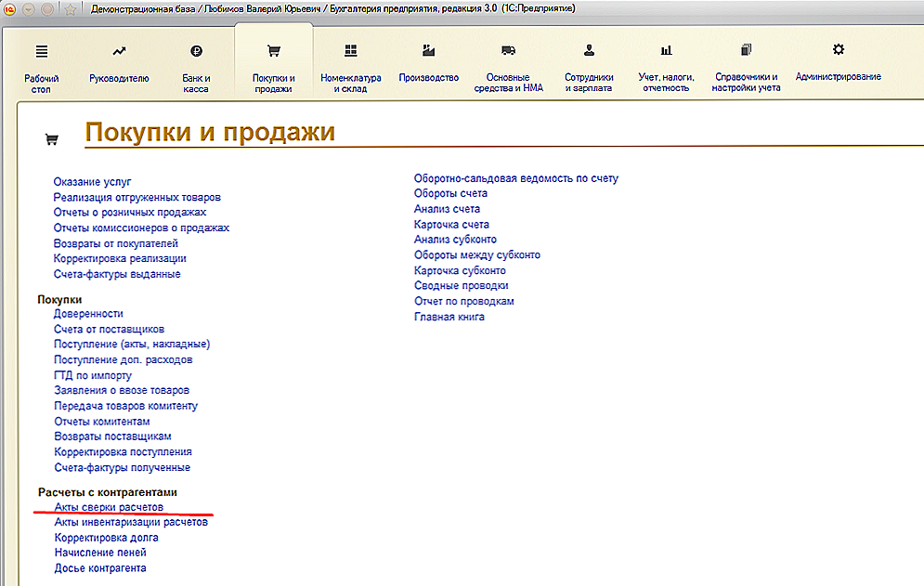Viewport: 924px width, 586px height.
Task: Click the shopping cart icon beside the page title
Action: pyautogui.click(x=52, y=139)
